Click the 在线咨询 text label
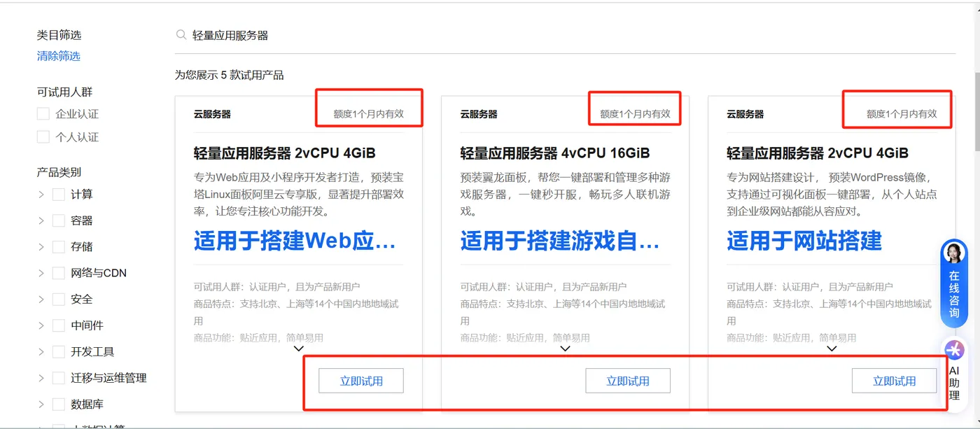 pyautogui.click(x=954, y=295)
